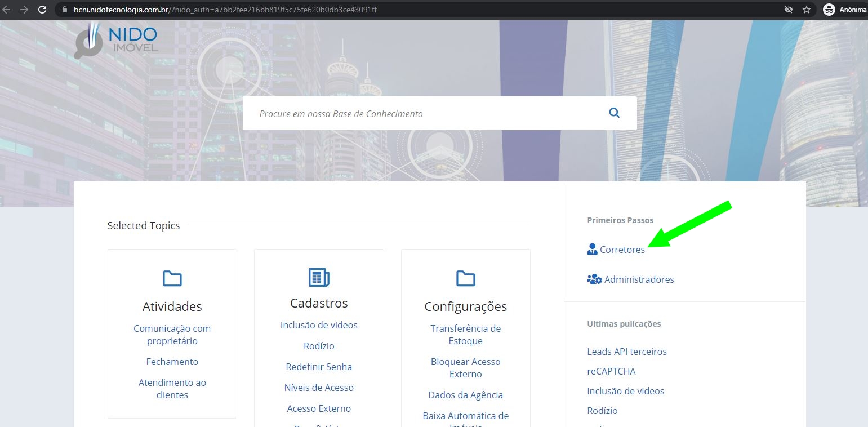Click the Configurações folder icon
This screenshot has height=427, width=868.
[x=465, y=278]
